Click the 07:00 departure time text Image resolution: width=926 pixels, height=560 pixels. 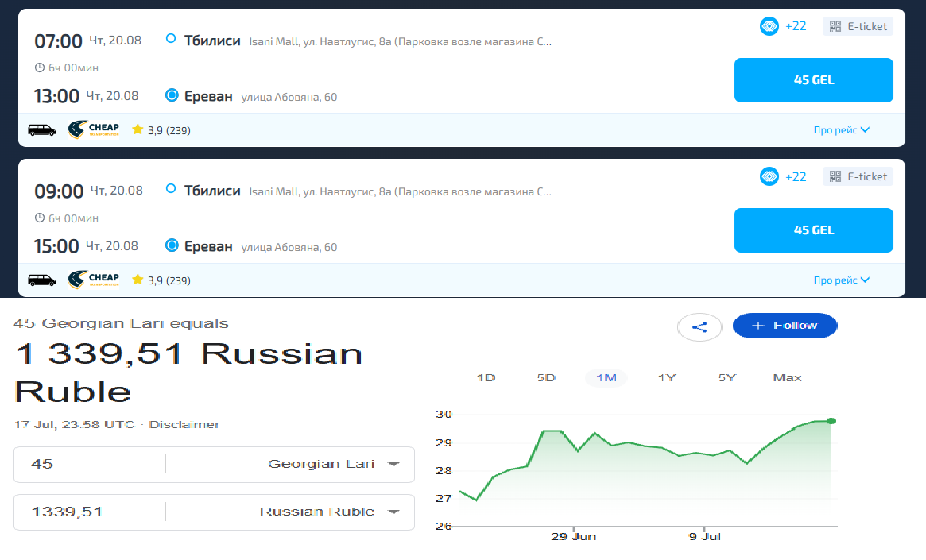click(x=58, y=41)
